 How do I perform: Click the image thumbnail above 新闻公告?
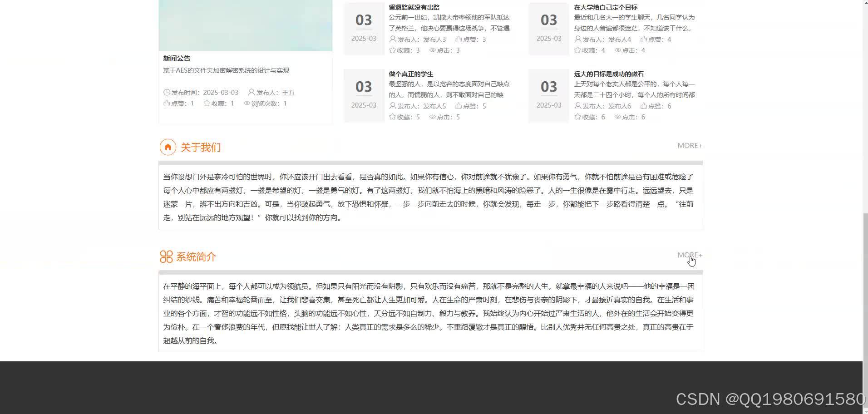pyautogui.click(x=245, y=25)
